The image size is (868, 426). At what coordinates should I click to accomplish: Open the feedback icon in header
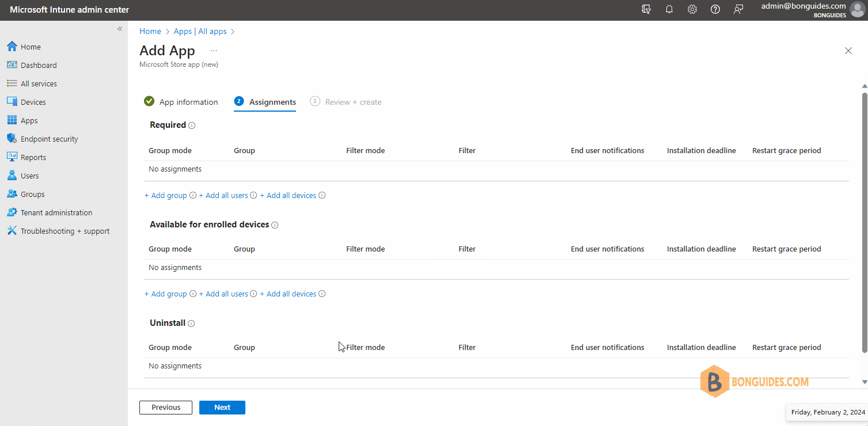point(738,10)
